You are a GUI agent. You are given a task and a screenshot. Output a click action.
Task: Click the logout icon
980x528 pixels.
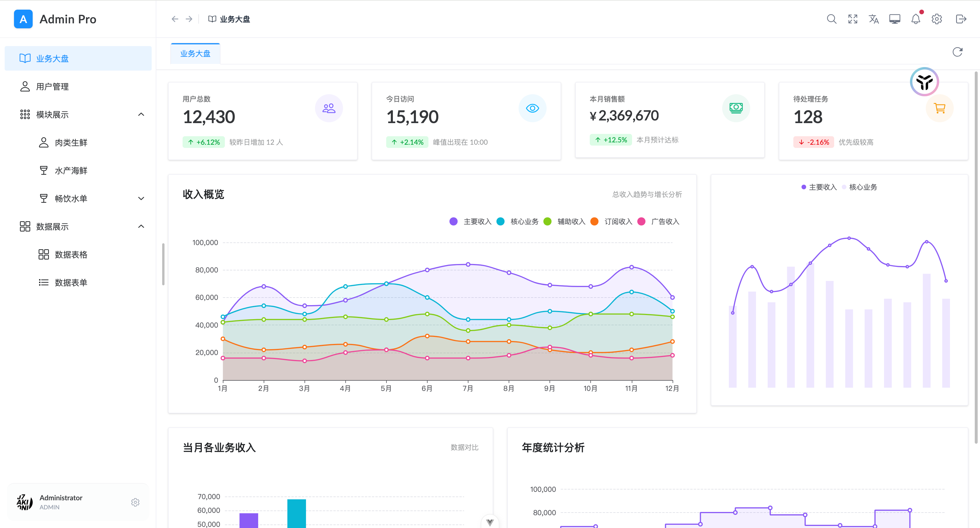[x=961, y=19]
